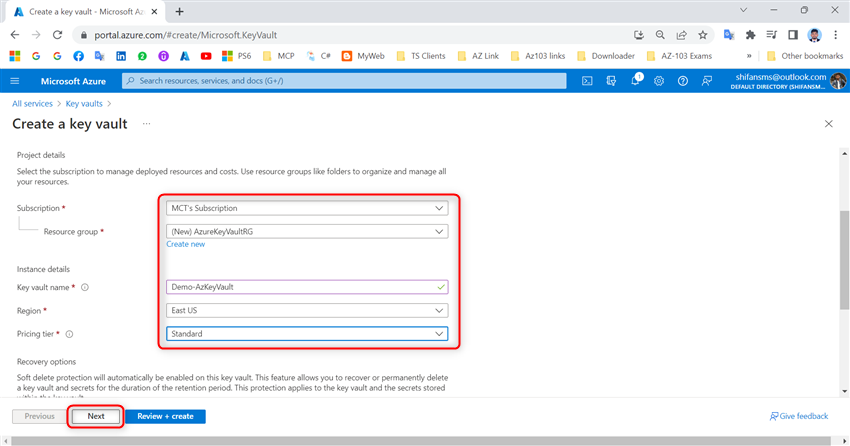The image size is (850, 446).
Task: Go back in browser history
Action: point(15,35)
